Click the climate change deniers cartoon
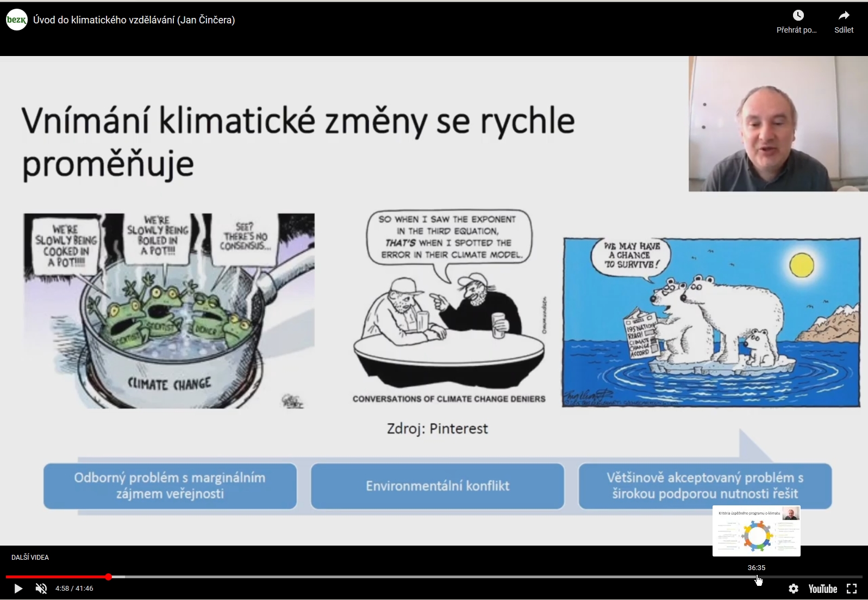Viewport: 868px width, 600px height. pyautogui.click(x=449, y=307)
